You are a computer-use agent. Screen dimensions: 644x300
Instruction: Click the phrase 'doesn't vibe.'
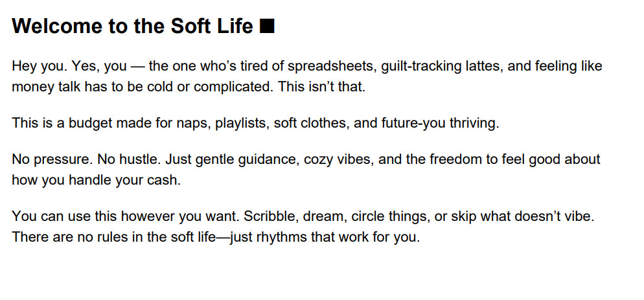click(x=549, y=216)
